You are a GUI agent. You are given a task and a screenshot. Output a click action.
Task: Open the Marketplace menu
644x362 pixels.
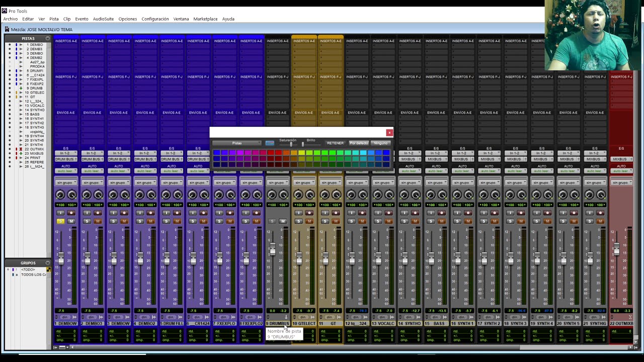click(206, 19)
